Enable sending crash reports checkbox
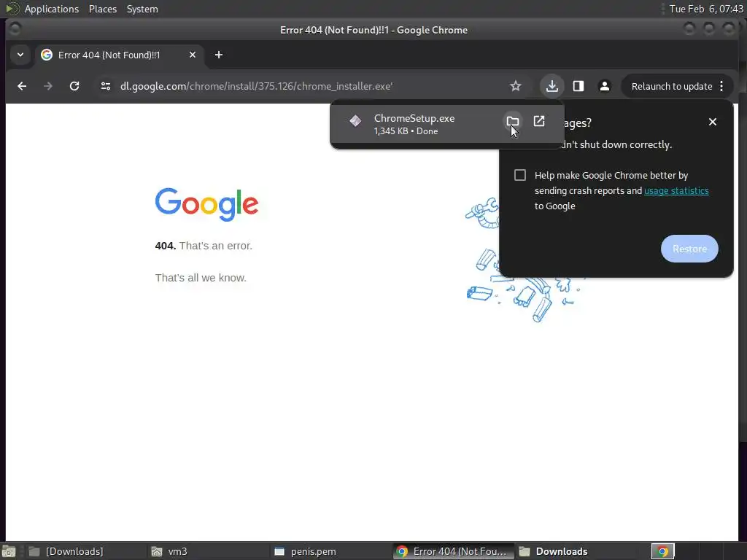 (520, 175)
